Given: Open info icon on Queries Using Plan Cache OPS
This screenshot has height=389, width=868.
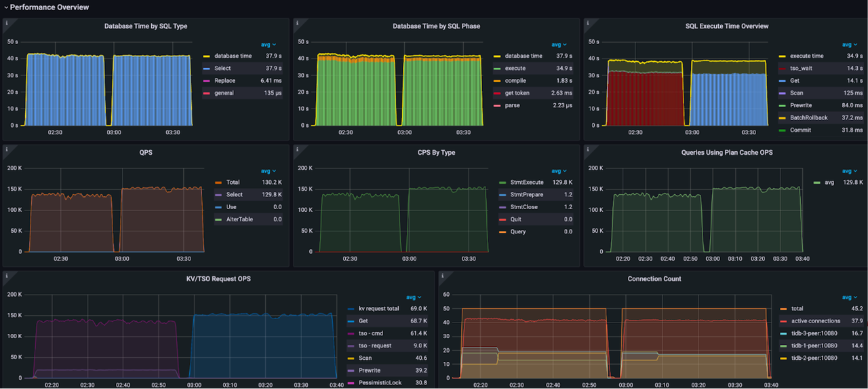Looking at the screenshot, I should 587,149.
